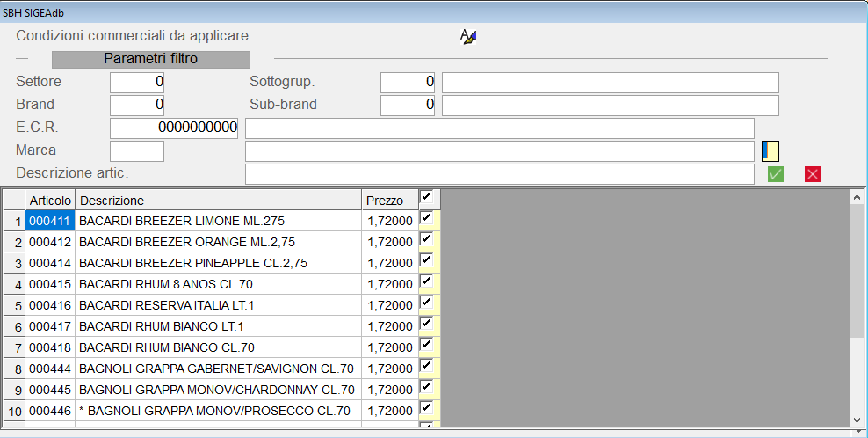868x438 pixels.
Task: Select the Sub-brand number field
Action: click(x=409, y=106)
